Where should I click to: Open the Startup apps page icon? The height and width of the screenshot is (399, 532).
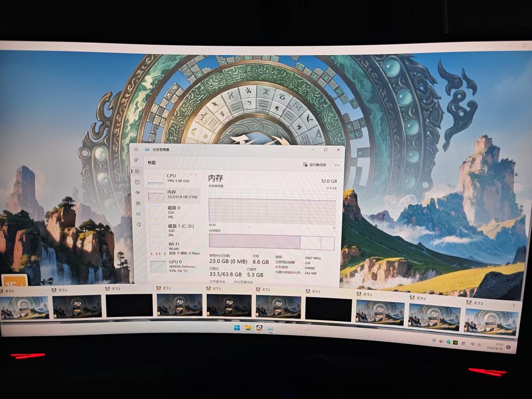(137, 193)
